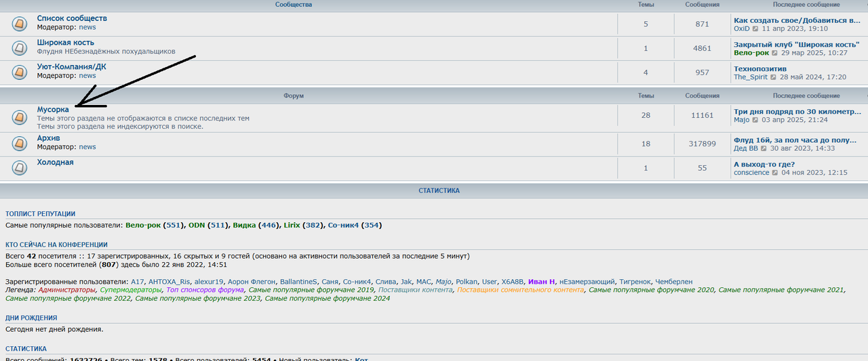Open Поставщики сомнительного контента group

(x=520, y=290)
